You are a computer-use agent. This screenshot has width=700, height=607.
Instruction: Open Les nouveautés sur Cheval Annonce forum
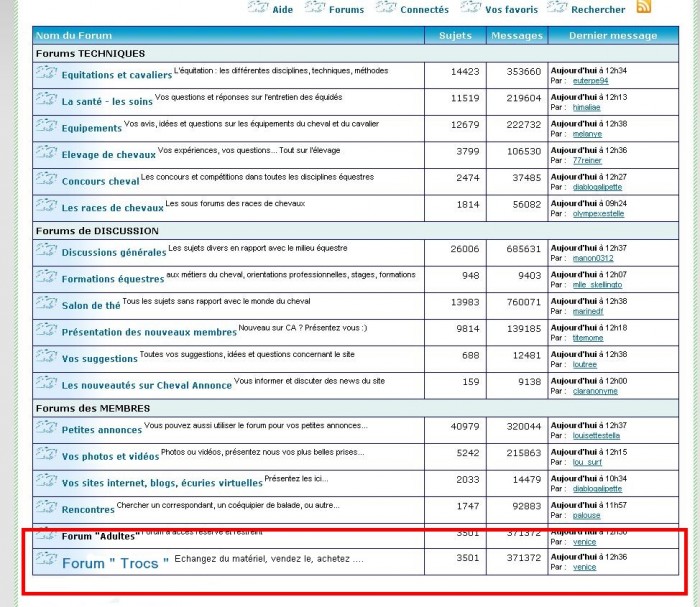[x=146, y=385]
